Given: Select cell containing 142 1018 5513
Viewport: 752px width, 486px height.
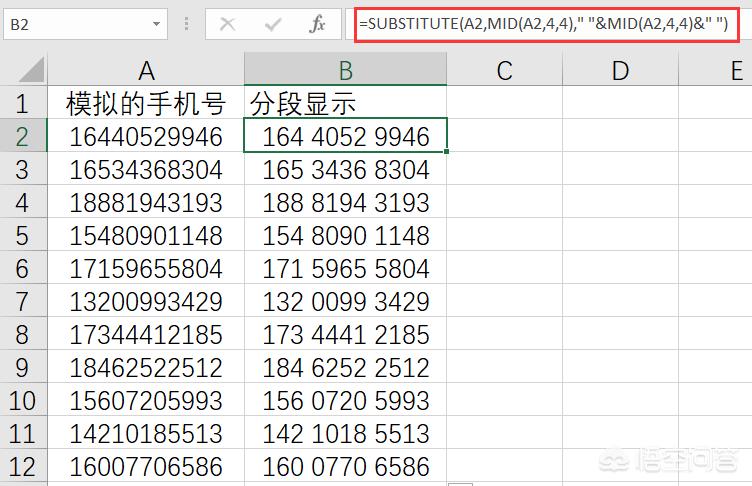Looking at the screenshot, I should click(345, 433).
